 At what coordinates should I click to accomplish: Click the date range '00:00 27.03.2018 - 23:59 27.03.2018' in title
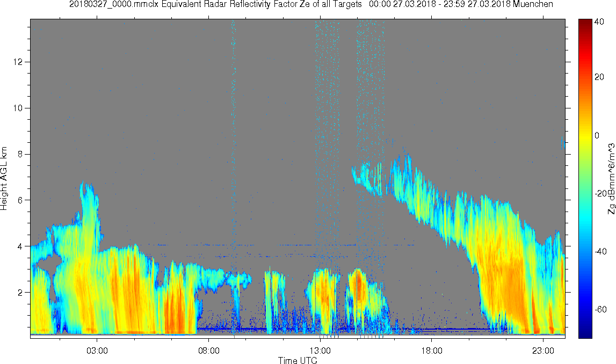440,4
